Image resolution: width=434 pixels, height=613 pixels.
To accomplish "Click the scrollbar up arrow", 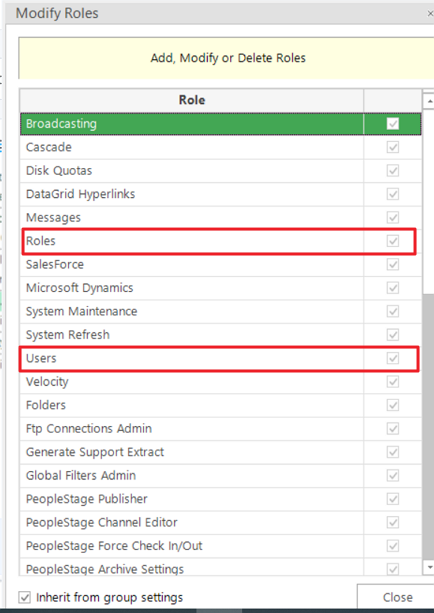I will [429, 101].
